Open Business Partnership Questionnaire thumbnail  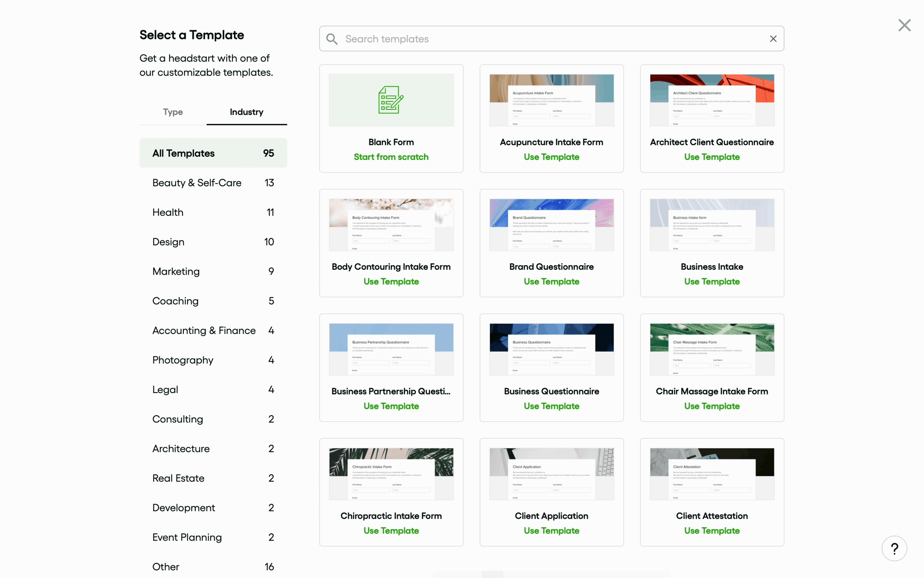(391, 349)
